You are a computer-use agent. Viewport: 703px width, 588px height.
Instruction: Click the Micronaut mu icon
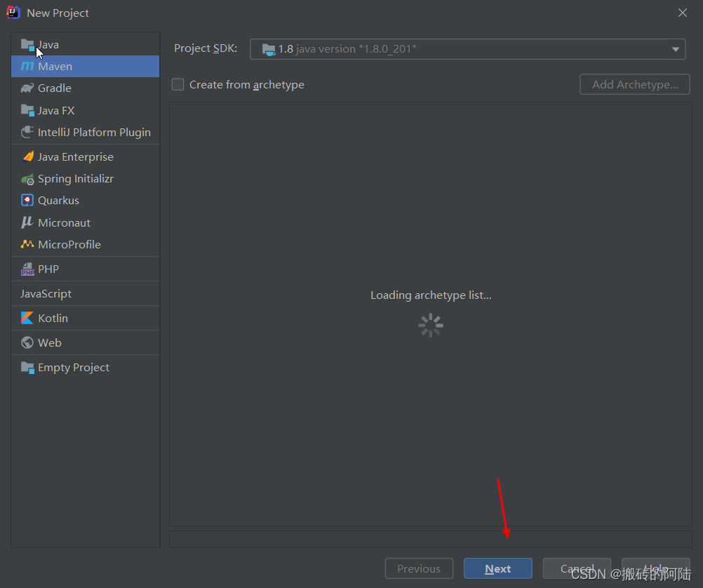click(x=27, y=222)
